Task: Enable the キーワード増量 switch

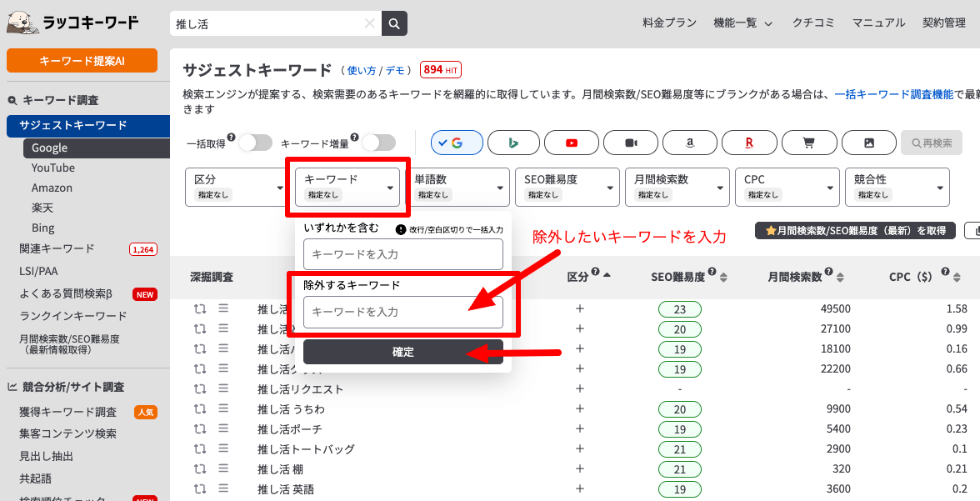Action: pos(378,143)
